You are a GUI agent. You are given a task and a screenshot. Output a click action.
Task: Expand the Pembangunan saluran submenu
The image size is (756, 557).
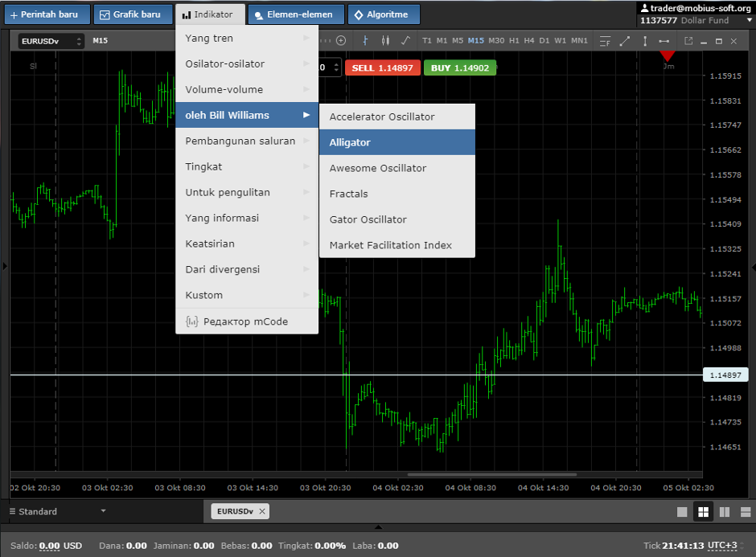tap(247, 141)
